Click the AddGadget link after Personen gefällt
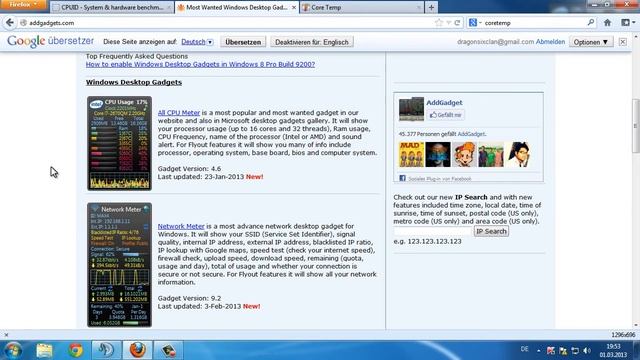640x360 pixels. [x=471, y=134]
